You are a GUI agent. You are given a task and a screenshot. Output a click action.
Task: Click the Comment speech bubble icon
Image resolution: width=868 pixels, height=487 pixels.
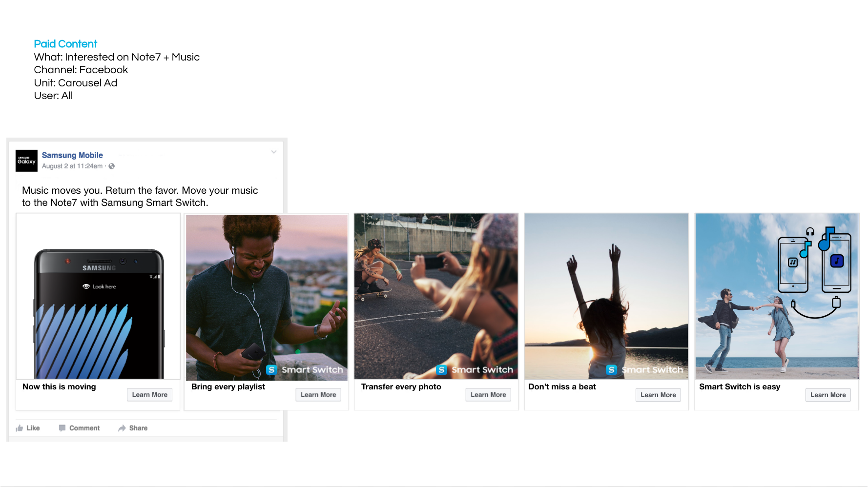click(x=62, y=428)
